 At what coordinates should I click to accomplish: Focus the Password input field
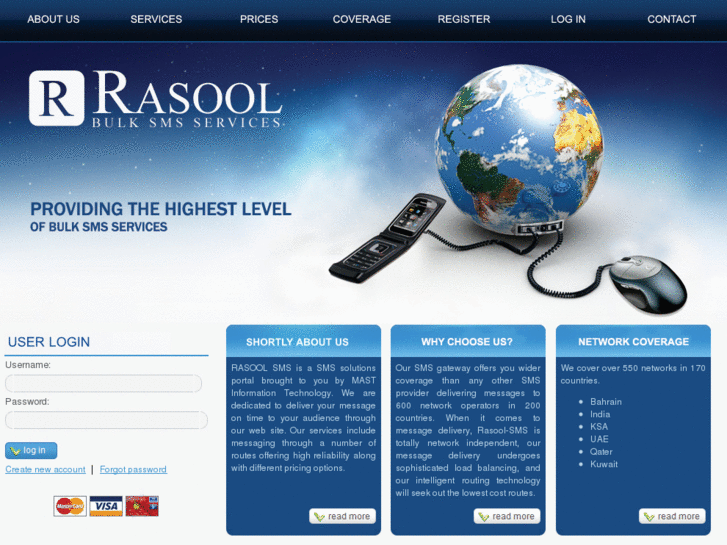tap(106, 420)
